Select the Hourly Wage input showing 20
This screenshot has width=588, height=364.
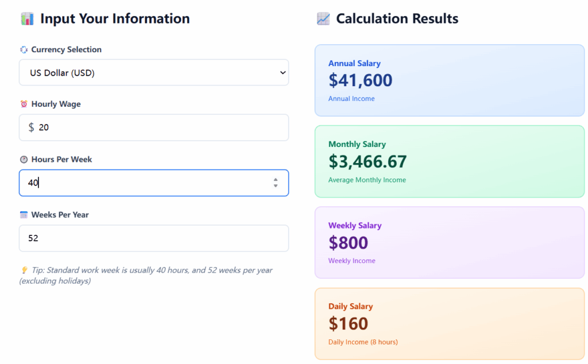click(154, 127)
